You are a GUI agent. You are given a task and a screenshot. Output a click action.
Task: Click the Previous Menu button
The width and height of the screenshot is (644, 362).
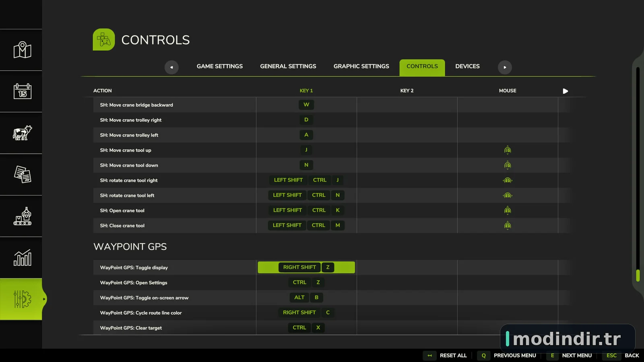[x=515, y=356]
